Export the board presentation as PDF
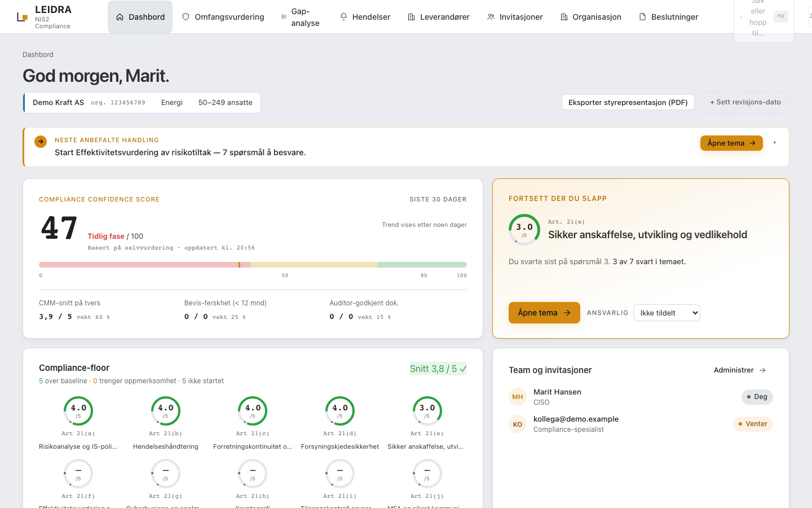 pyautogui.click(x=628, y=102)
